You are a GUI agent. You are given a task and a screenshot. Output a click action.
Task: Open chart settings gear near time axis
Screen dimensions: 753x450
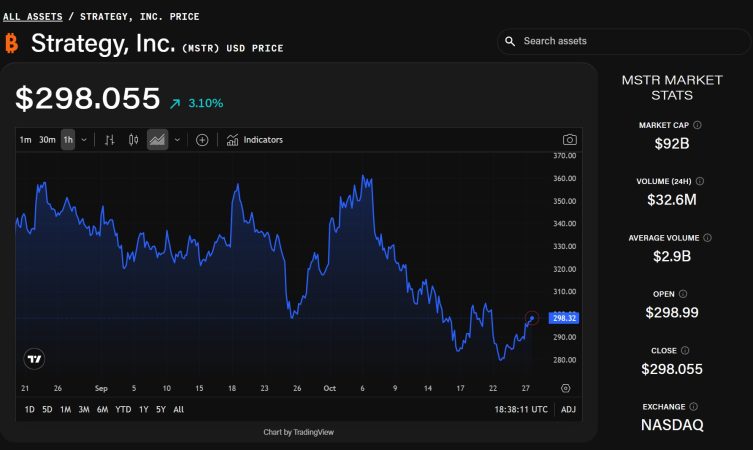pos(566,388)
